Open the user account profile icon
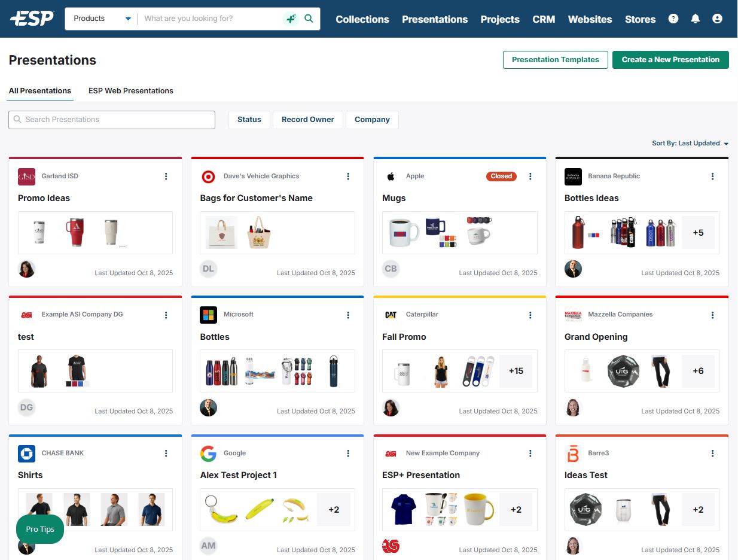The height and width of the screenshot is (560, 738). 717,19
